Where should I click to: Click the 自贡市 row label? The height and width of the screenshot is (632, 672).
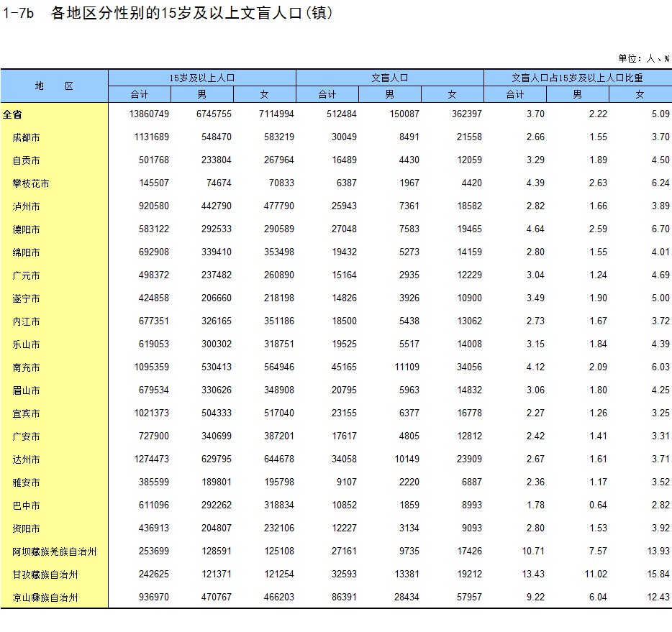[x=26, y=160]
